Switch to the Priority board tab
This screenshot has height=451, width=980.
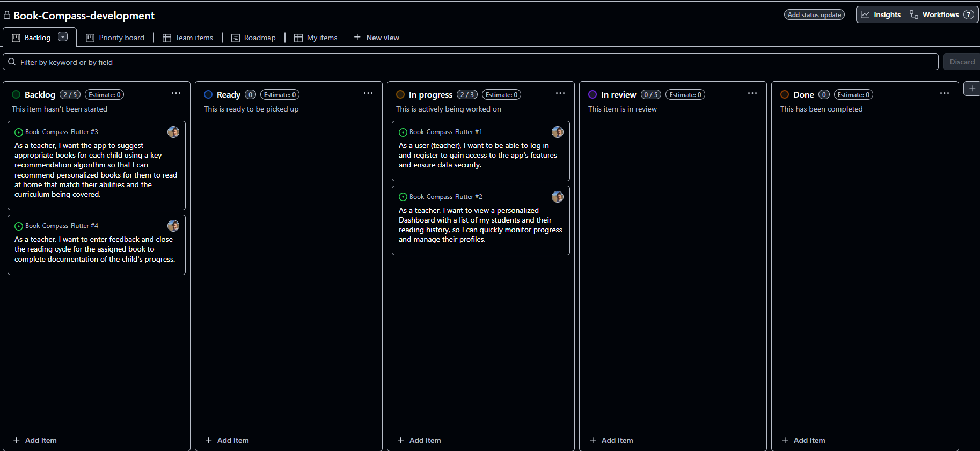click(x=115, y=38)
